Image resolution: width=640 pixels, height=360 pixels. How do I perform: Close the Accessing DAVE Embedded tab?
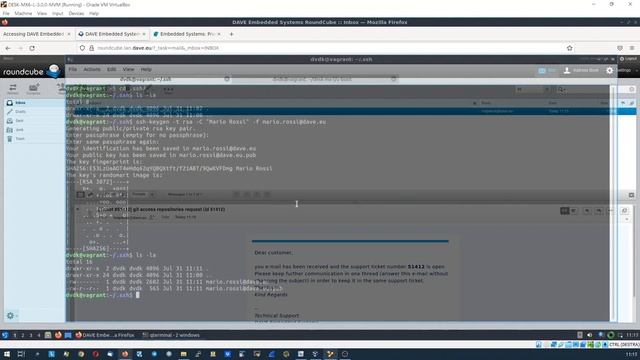[69, 34]
